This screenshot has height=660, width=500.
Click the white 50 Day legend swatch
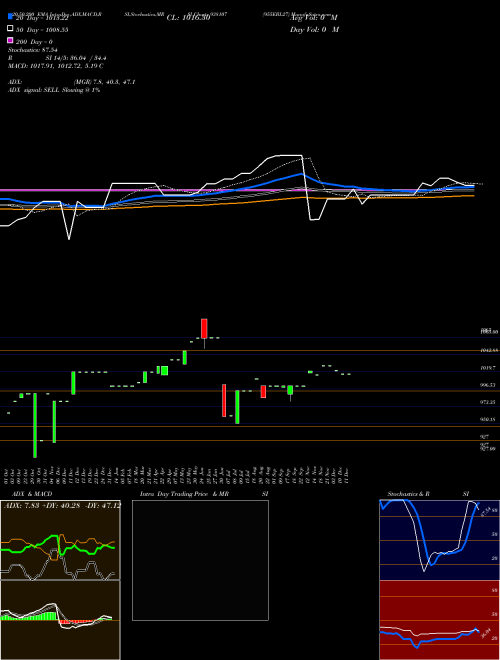pos(11,29)
